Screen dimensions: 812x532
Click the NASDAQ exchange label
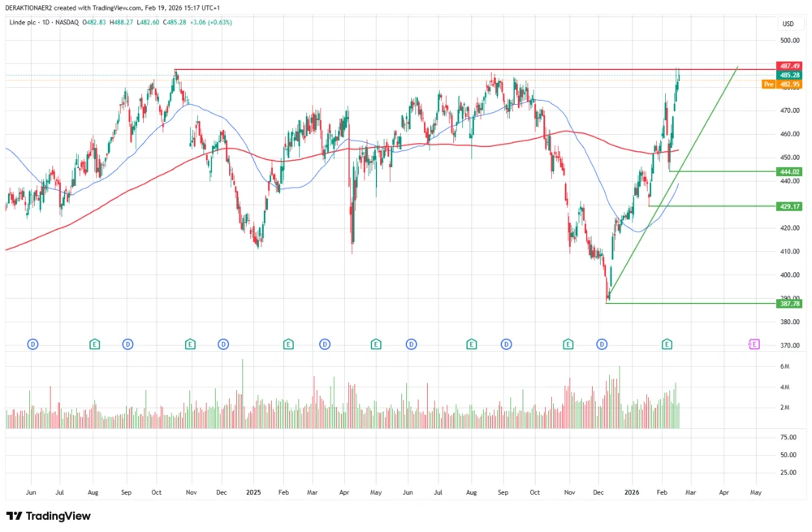[x=67, y=24]
